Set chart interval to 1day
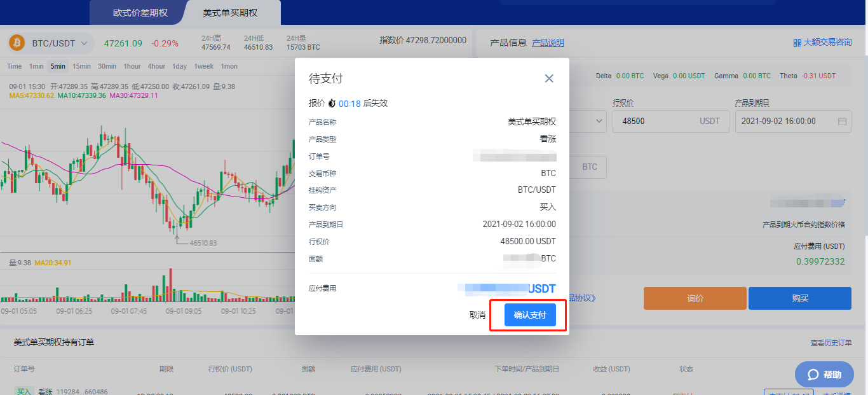Image resolution: width=868 pixels, height=395 pixels. (x=180, y=66)
